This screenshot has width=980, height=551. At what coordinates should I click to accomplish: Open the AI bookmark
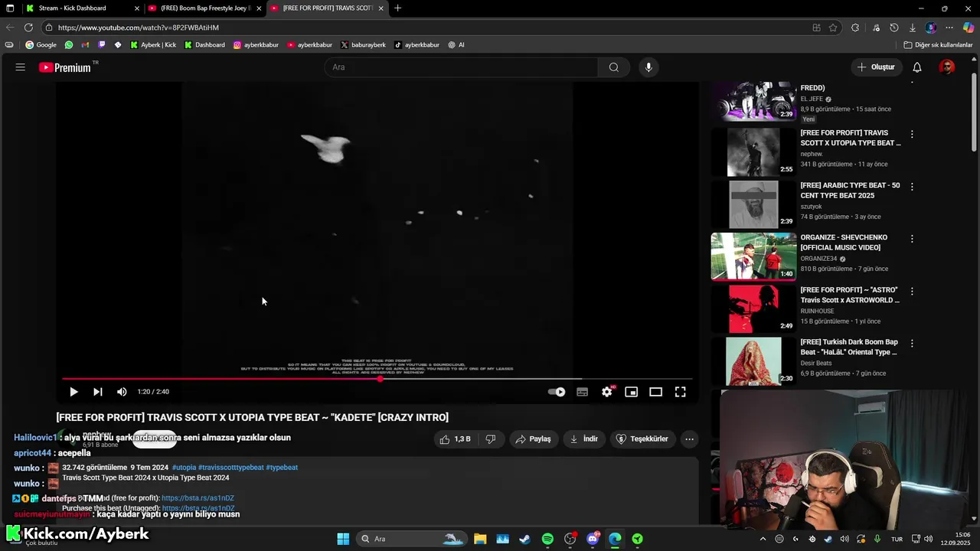tap(456, 45)
